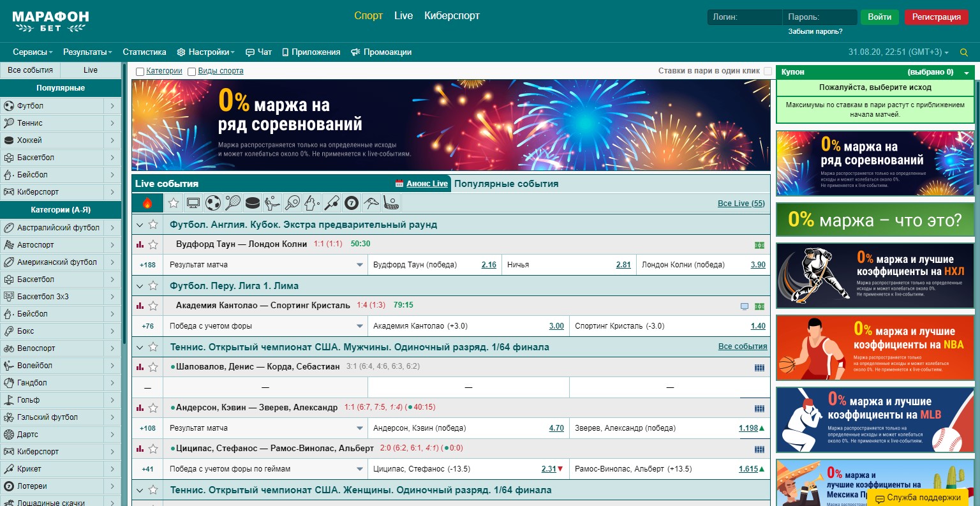Collapse the Футбол Англия Кубок section
Image resolution: width=980 pixels, height=506 pixels.
(140, 225)
